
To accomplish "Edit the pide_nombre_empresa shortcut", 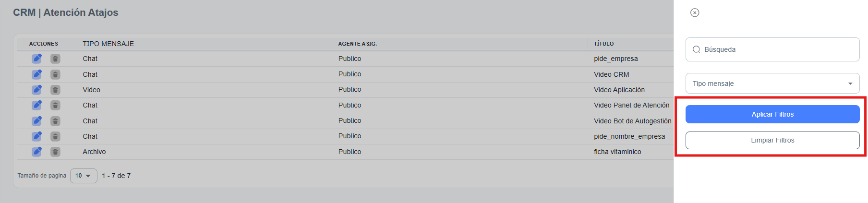I will [36, 136].
